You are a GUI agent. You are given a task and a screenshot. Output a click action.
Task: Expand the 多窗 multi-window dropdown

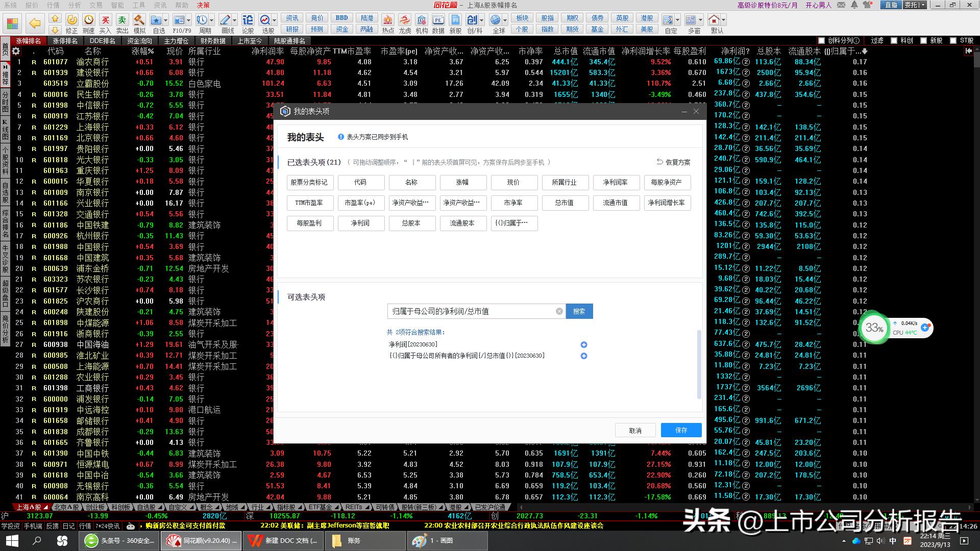point(700,20)
